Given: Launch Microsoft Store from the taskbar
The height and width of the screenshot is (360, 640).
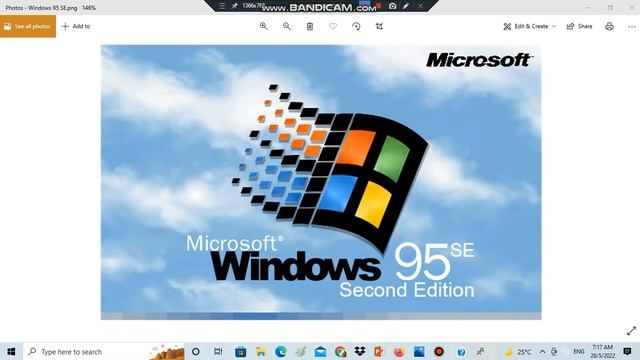Looking at the screenshot, I should pos(240,351).
